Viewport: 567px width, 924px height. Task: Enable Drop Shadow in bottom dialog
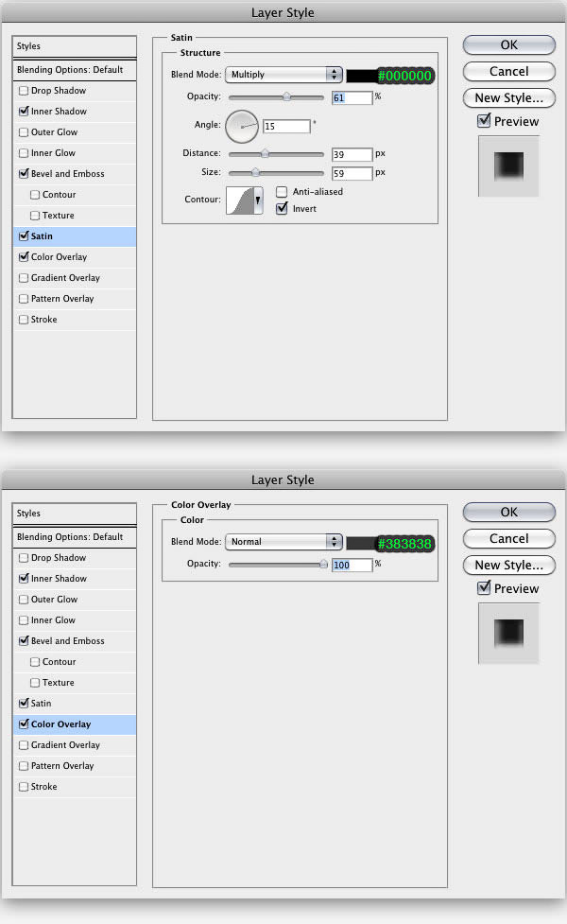[x=24, y=558]
